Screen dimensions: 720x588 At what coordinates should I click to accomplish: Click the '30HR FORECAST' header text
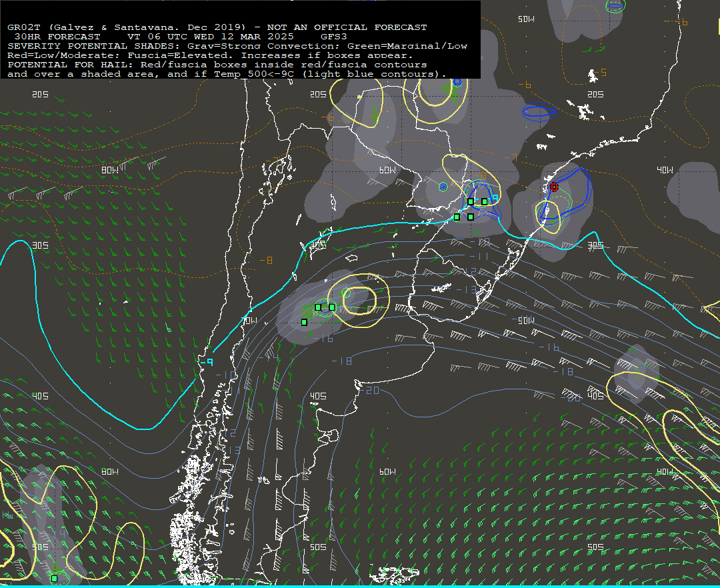point(57,37)
